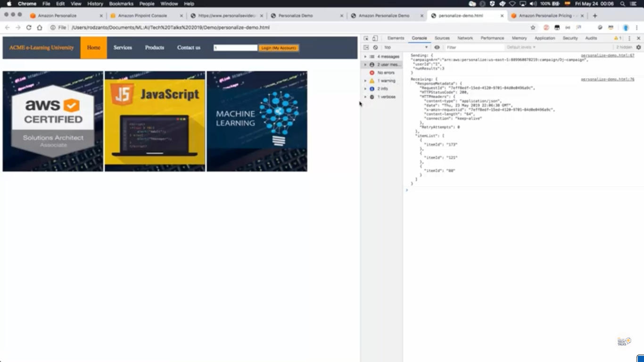Open the DevTools three-dot menu
This screenshot has height=362, width=644.
coord(629,38)
